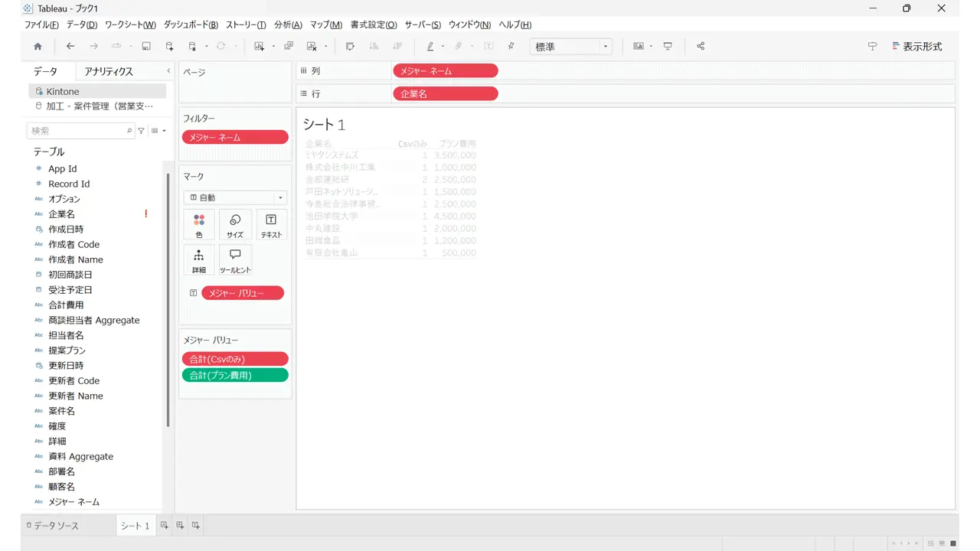Click the duplicate sheet toolbar icon
This screenshot has height=551, width=980.
point(289,46)
